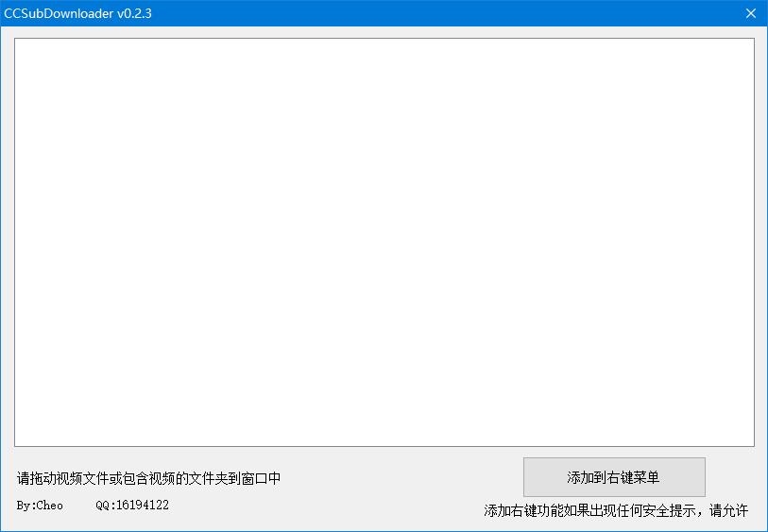Click the CCSubDownloader v0.2.3 title text
Image resolution: width=768 pixels, height=532 pixels.
(77, 13)
